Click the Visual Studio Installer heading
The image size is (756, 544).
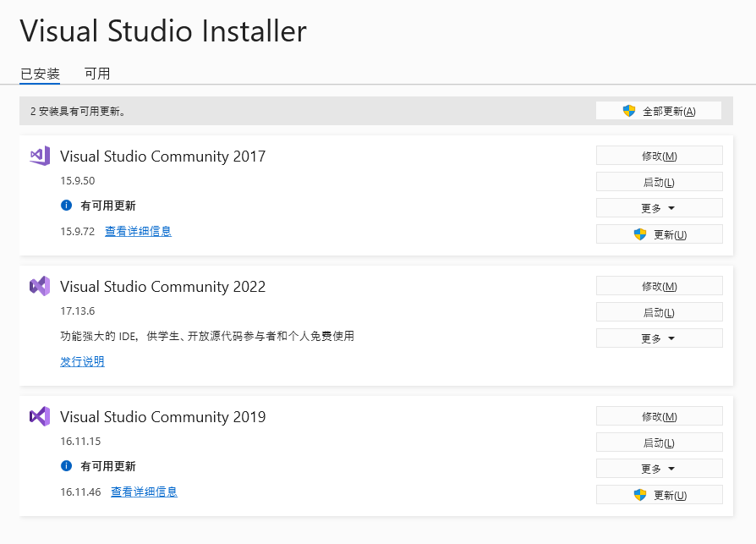coord(163,30)
